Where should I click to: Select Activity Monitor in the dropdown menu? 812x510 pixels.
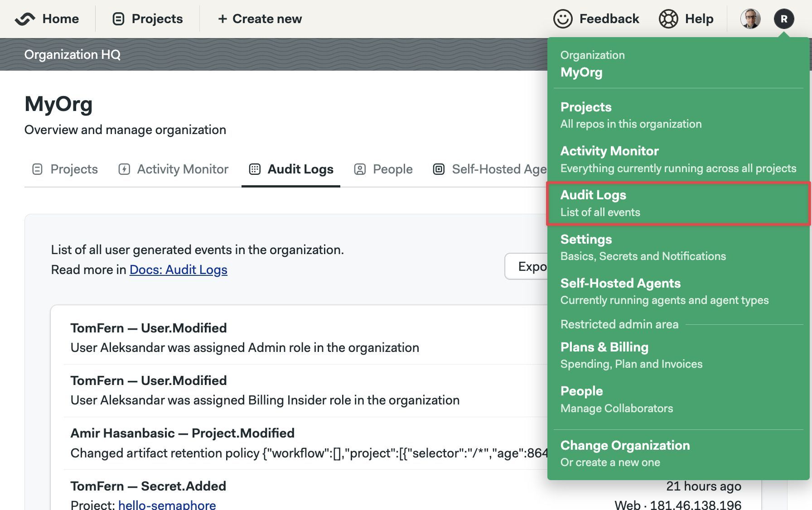[678, 159]
